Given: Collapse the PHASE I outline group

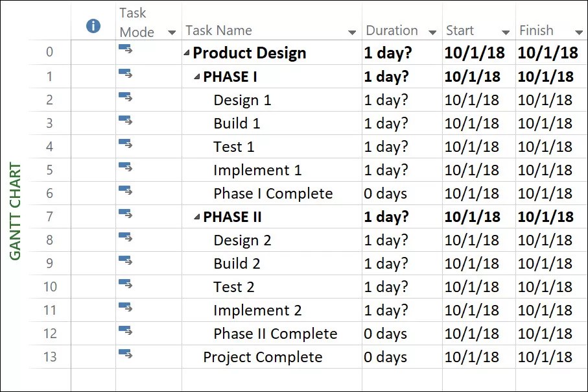Looking at the screenshot, I should click(x=197, y=77).
